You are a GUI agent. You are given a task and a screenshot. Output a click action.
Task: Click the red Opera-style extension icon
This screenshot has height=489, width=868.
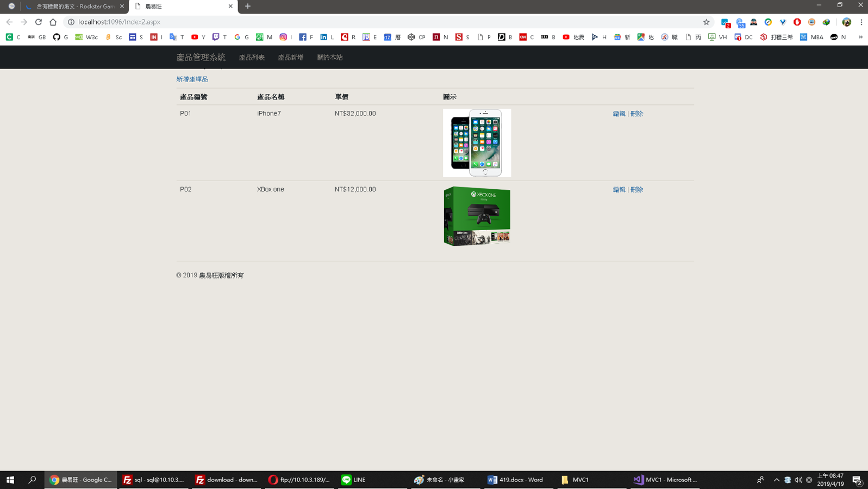[x=797, y=22]
